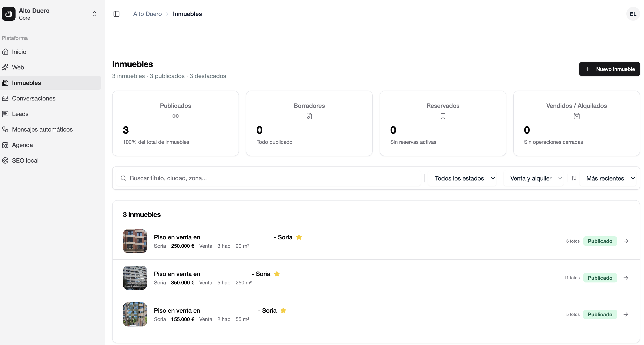Viewport: 644px width, 345px height.
Task: Click the document icon under Borradores
Action: pyautogui.click(x=309, y=116)
